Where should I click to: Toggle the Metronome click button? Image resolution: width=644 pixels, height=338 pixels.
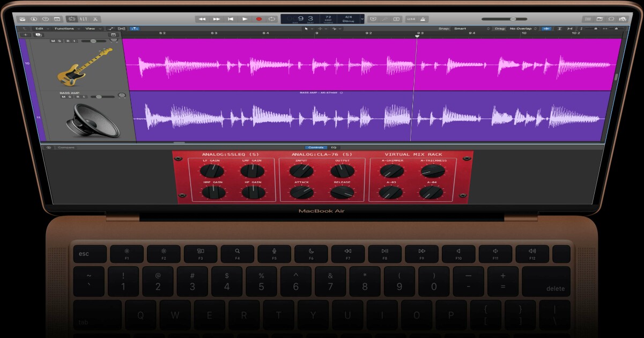tap(423, 19)
